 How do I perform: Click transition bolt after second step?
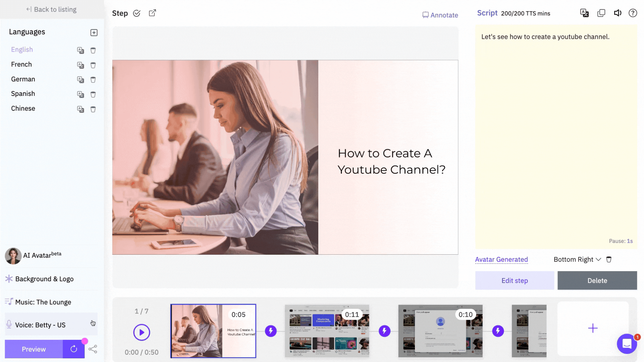point(384,331)
